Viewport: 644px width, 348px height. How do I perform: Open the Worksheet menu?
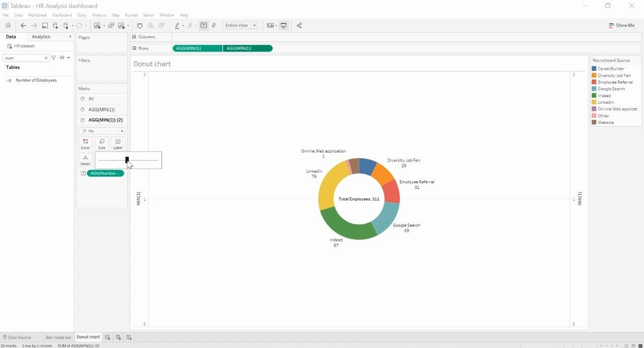[x=37, y=15]
